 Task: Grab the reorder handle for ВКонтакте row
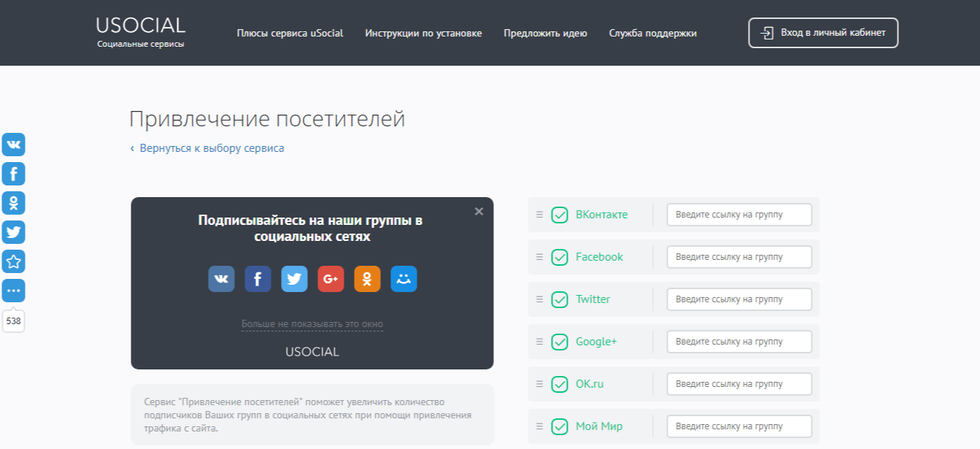pos(539,215)
